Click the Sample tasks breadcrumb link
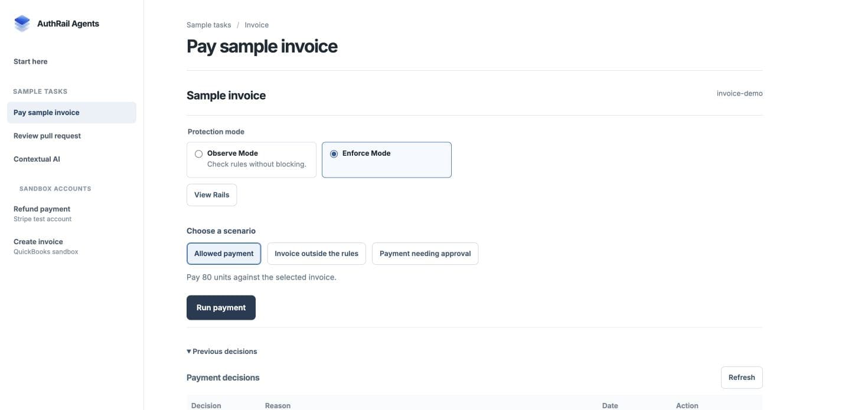Viewport: 868px width, 410px height. (x=209, y=25)
